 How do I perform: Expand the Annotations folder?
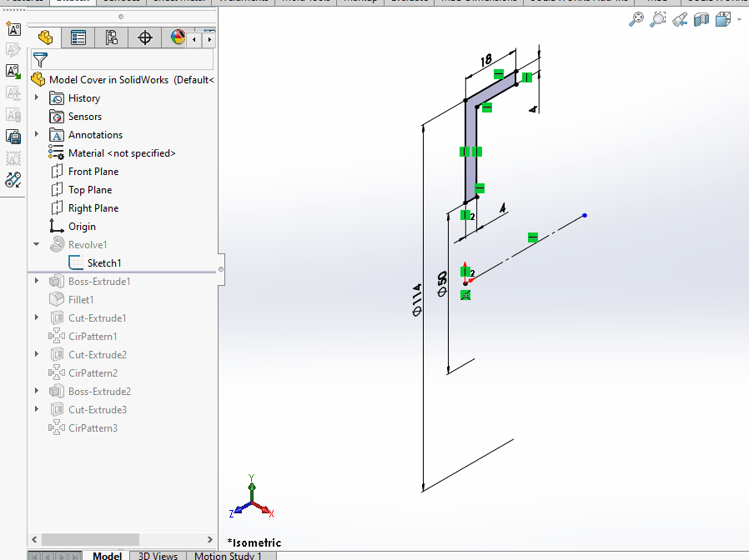(37, 135)
